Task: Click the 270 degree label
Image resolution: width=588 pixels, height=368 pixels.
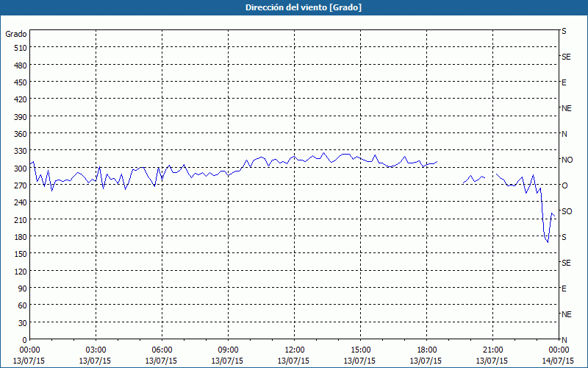Action: (x=21, y=185)
